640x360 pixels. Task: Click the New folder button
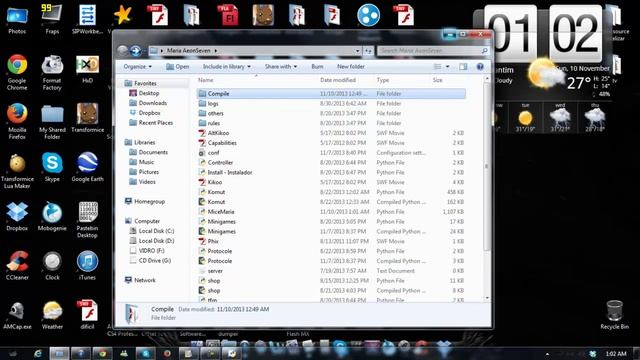pos(351,67)
